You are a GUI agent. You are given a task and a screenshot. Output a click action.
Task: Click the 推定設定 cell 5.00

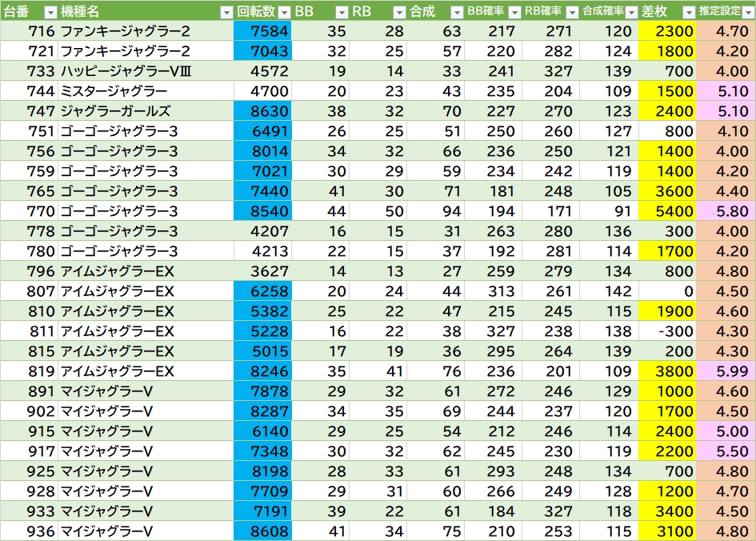coord(726,431)
